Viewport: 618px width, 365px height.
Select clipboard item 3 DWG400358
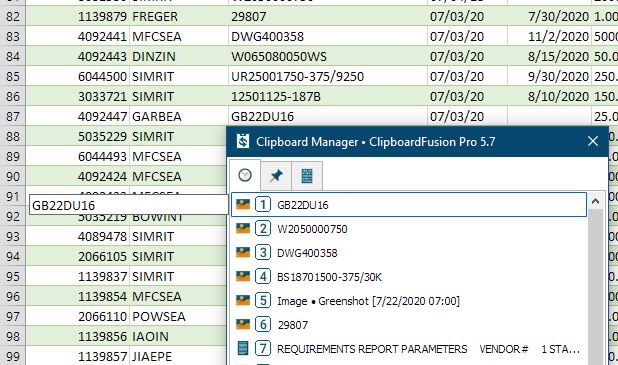tap(409, 253)
